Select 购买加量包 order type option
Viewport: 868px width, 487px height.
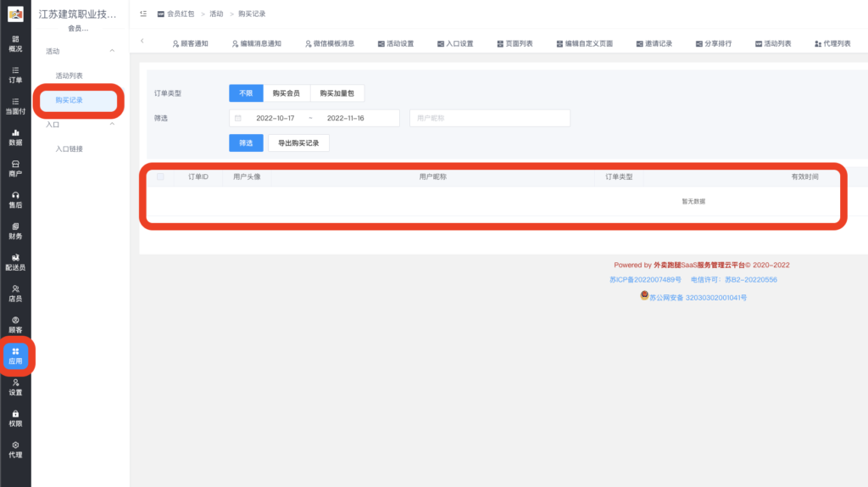point(337,93)
